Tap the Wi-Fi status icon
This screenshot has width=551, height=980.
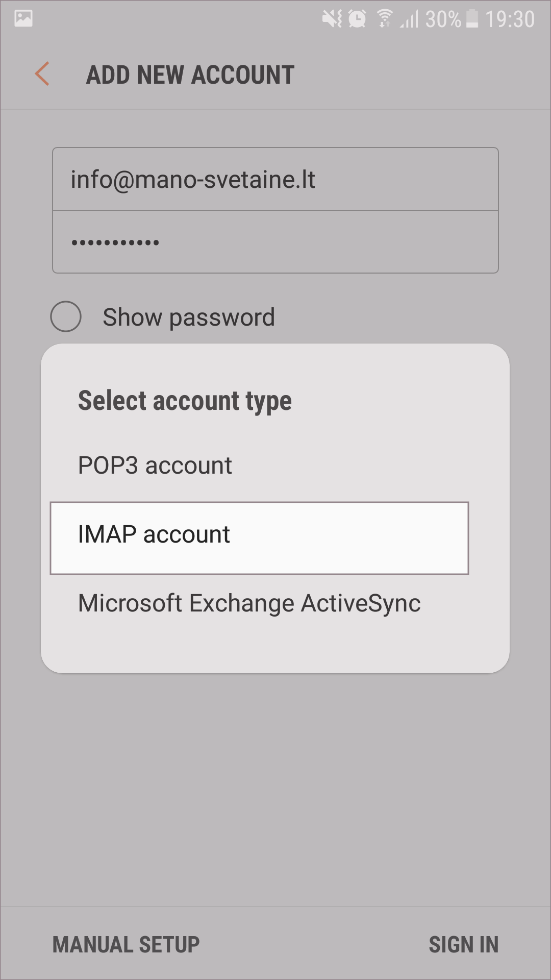(x=385, y=19)
